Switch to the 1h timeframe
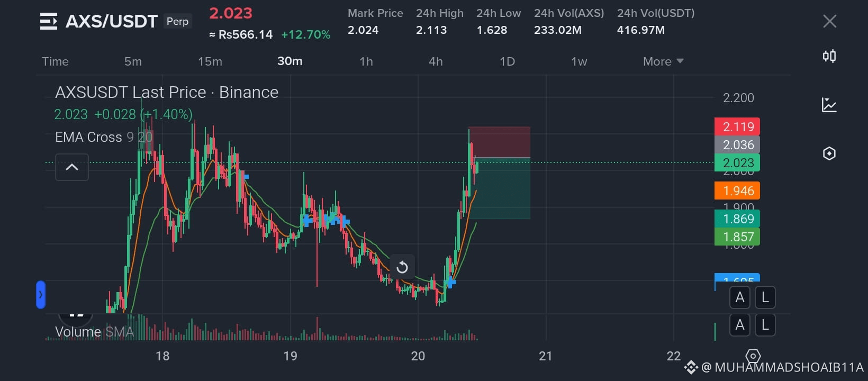The image size is (868, 381). click(x=366, y=61)
